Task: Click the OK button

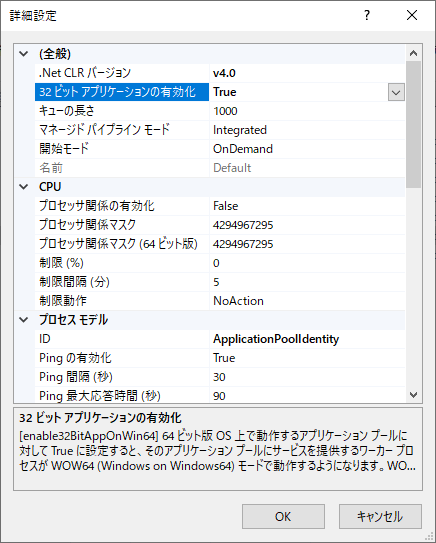Action: tap(283, 516)
